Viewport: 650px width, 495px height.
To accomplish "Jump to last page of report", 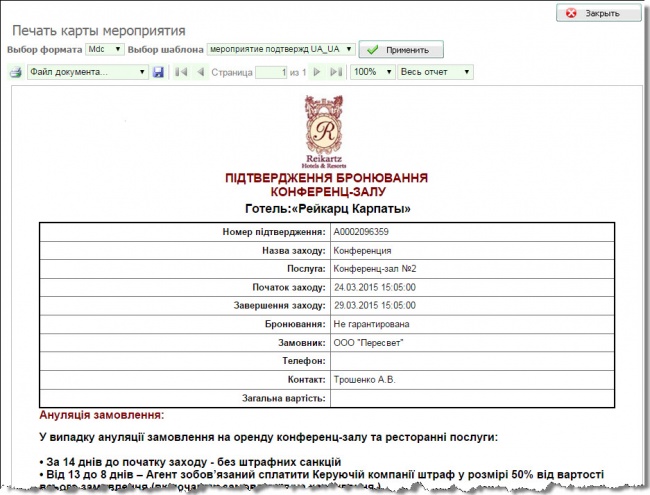I will point(336,73).
